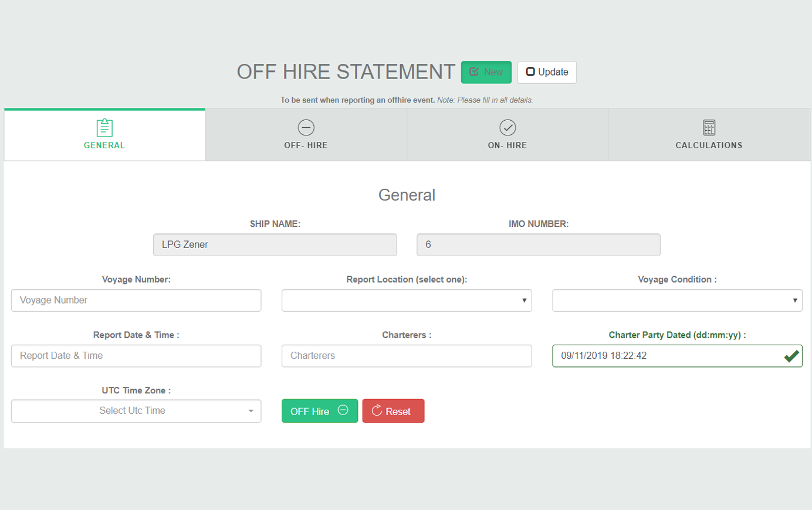Open the UTC Time Zone selector

pyautogui.click(x=136, y=411)
